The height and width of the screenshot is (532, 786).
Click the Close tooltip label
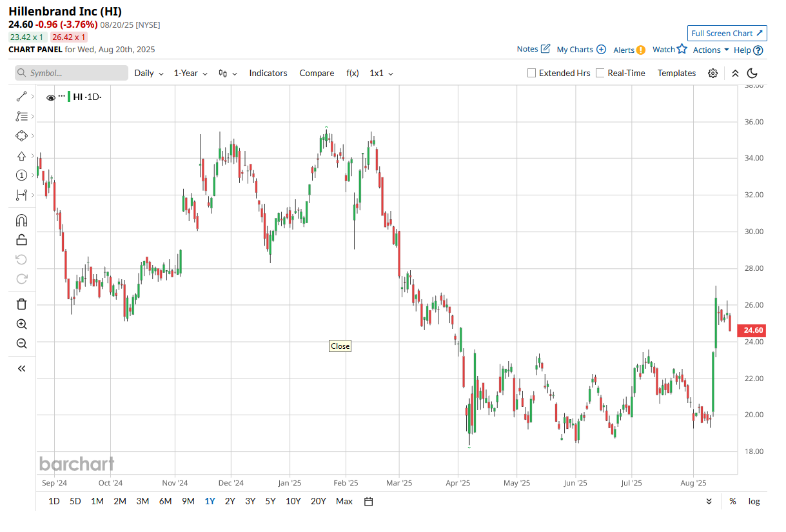coord(340,346)
